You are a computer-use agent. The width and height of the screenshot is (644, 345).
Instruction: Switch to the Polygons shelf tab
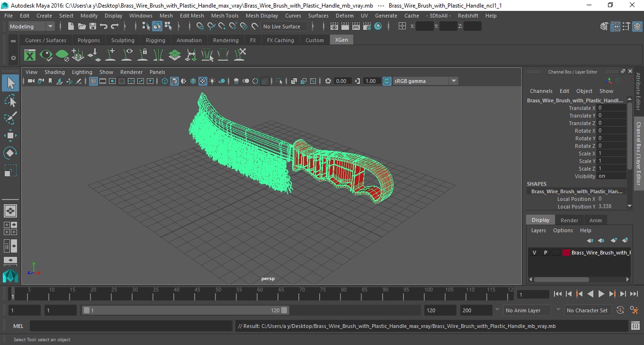click(89, 40)
